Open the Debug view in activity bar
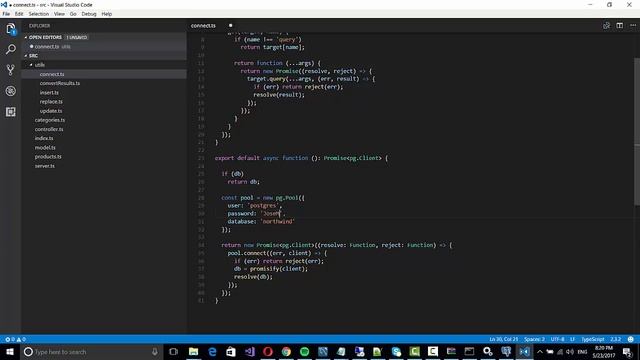 pyautogui.click(x=11, y=91)
